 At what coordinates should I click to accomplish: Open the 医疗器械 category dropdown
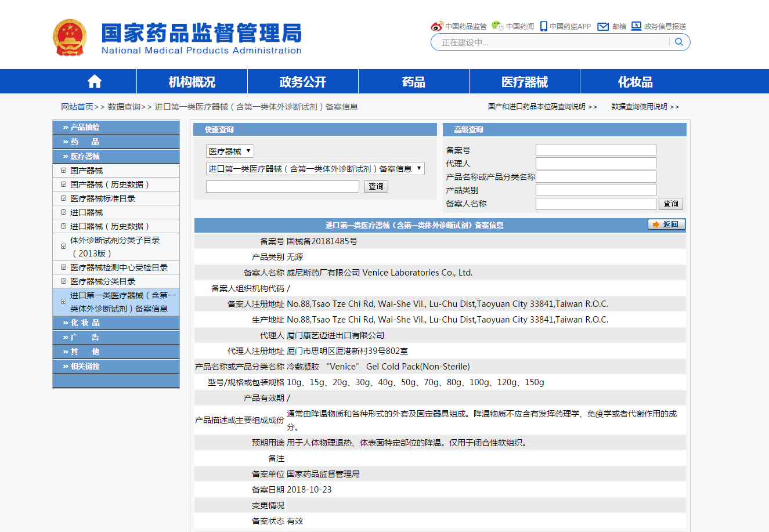coord(230,151)
